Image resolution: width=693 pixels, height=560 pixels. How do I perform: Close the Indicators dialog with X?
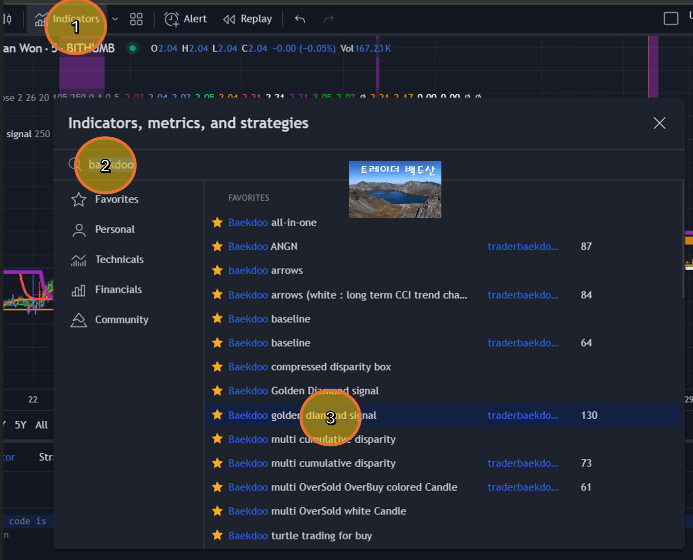(659, 123)
